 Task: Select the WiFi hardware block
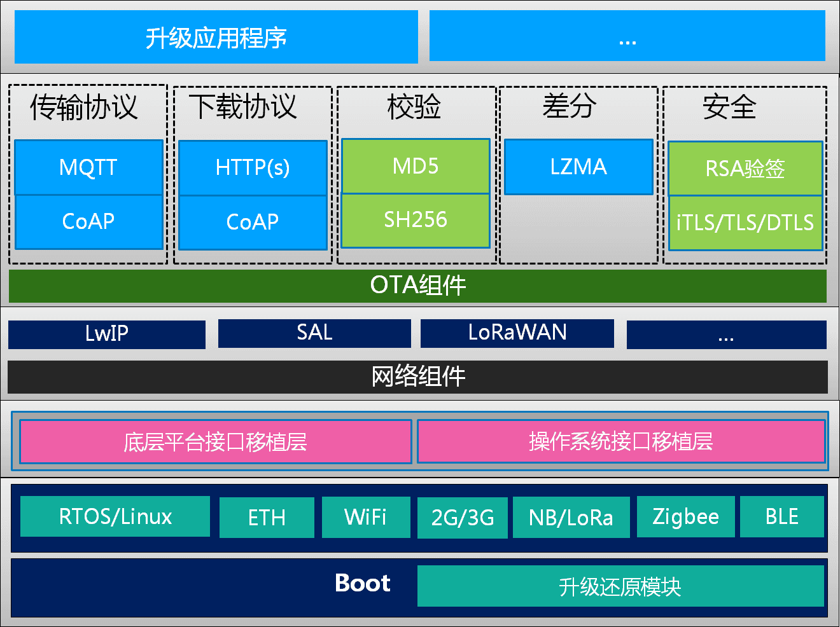(366, 517)
